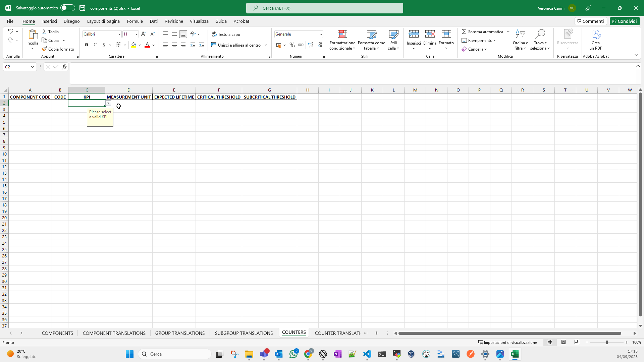The height and width of the screenshot is (362, 644).
Task: Toggle Testo a capo wrap text
Action: click(226, 34)
